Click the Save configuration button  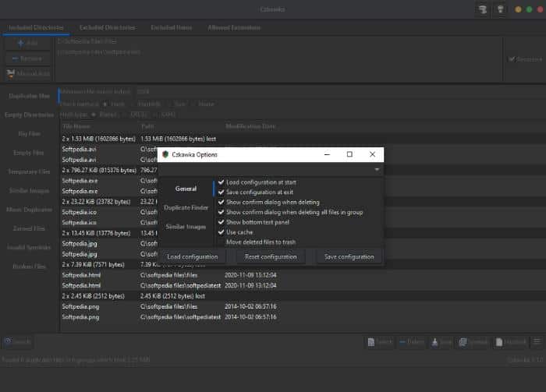pyautogui.click(x=349, y=257)
